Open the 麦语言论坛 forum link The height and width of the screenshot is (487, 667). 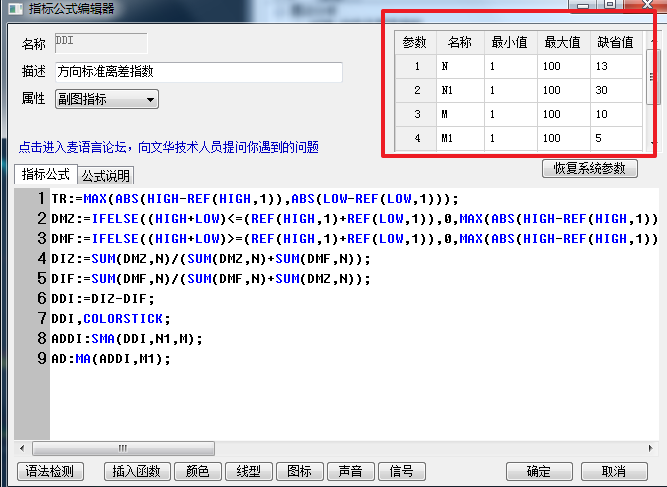point(168,147)
